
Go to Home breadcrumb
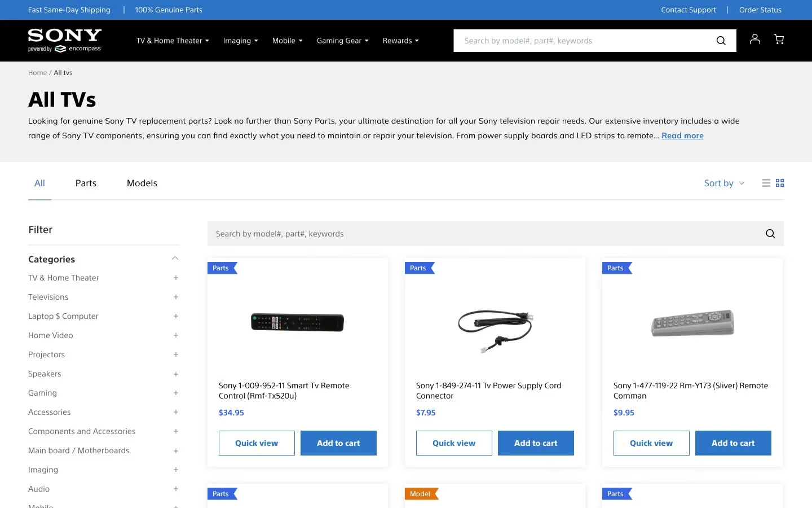37,73
